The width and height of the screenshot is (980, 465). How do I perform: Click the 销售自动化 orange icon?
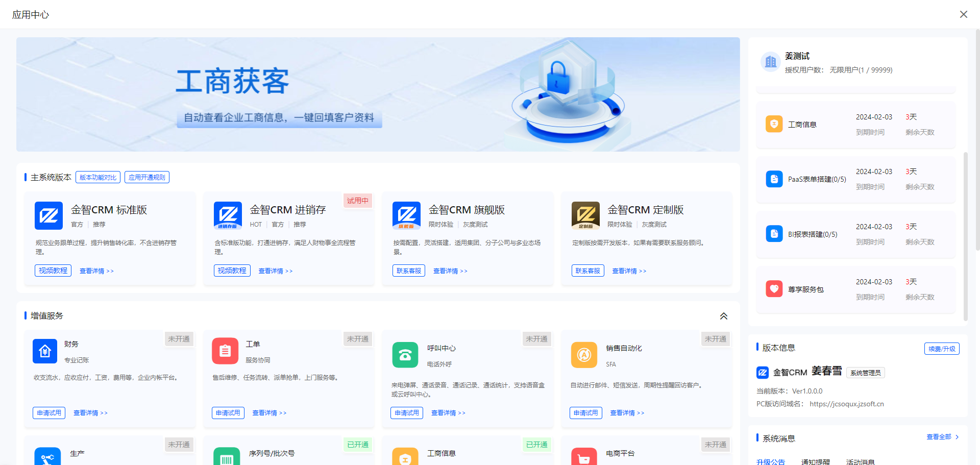coord(584,355)
